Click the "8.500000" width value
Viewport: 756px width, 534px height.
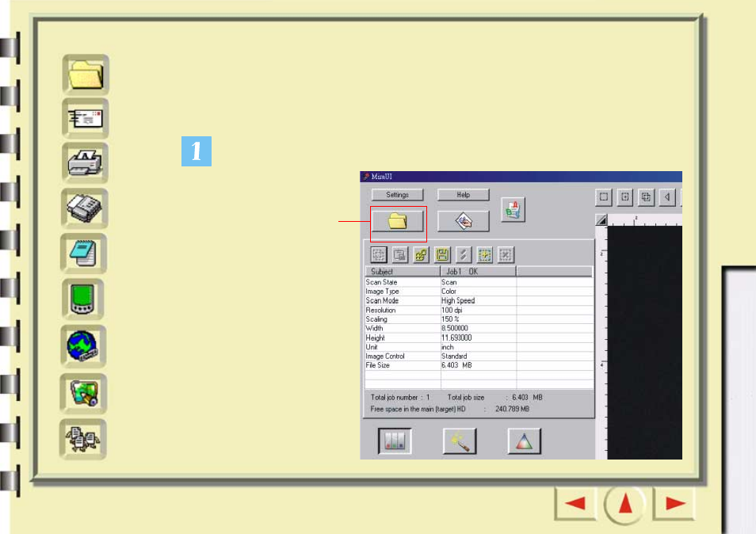coord(455,328)
